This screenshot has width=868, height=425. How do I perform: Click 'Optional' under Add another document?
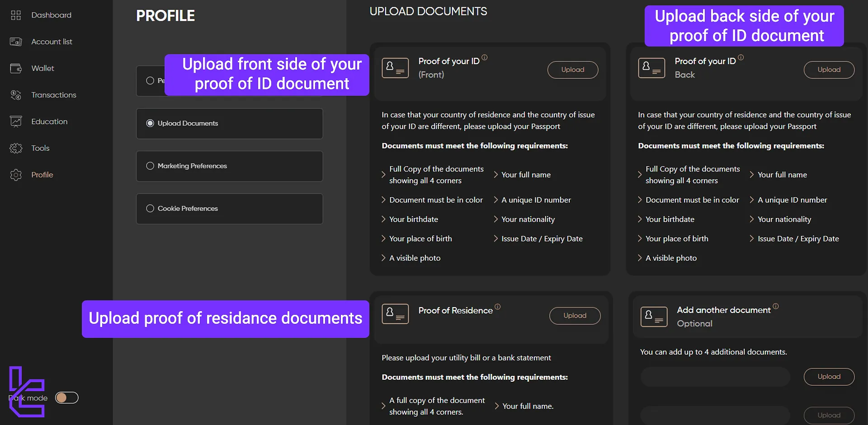pos(694,324)
